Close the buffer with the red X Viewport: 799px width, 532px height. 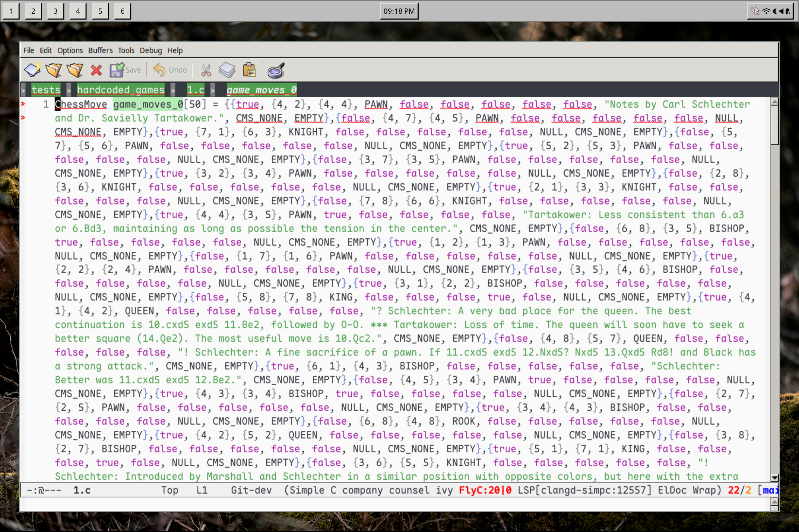(x=96, y=70)
